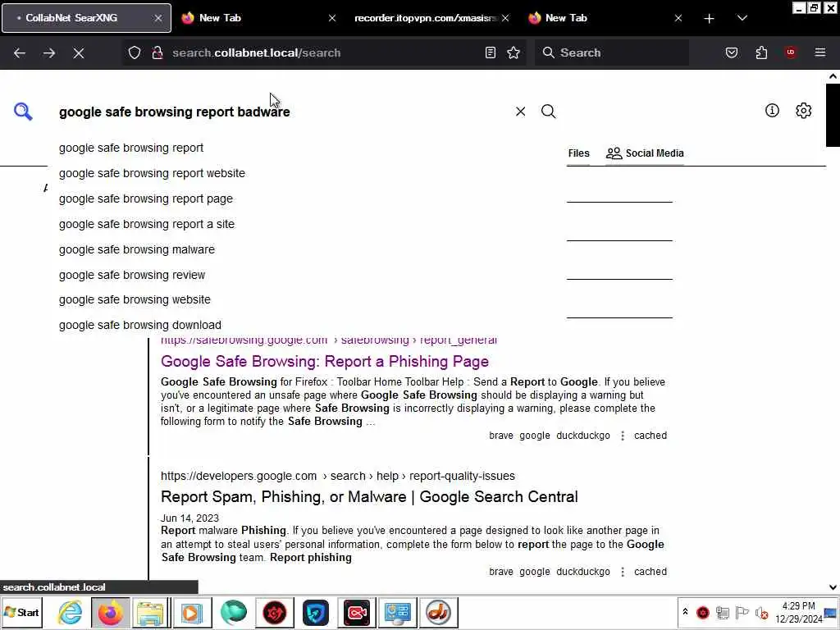Image resolution: width=840 pixels, height=630 pixels.
Task: Close the recorder.itopvpn.com tab
Action: click(505, 18)
